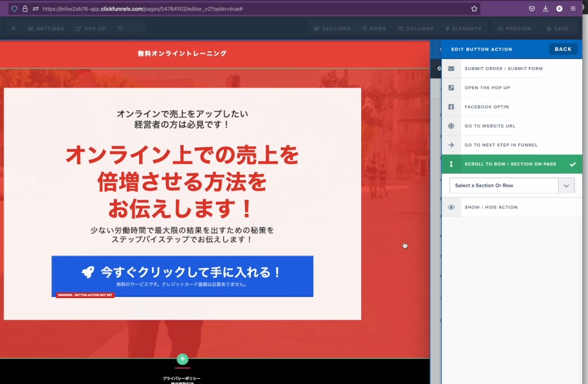
Task: Click the pop up icon beside Open The Pop Up
Action: [451, 88]
